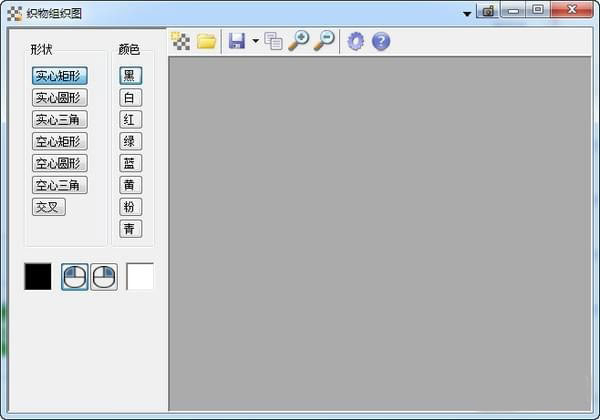The image size is (600, 420).
Task: Select the 空心圆形 shape button
Action: pyautogui.click(x=60, y=163)
